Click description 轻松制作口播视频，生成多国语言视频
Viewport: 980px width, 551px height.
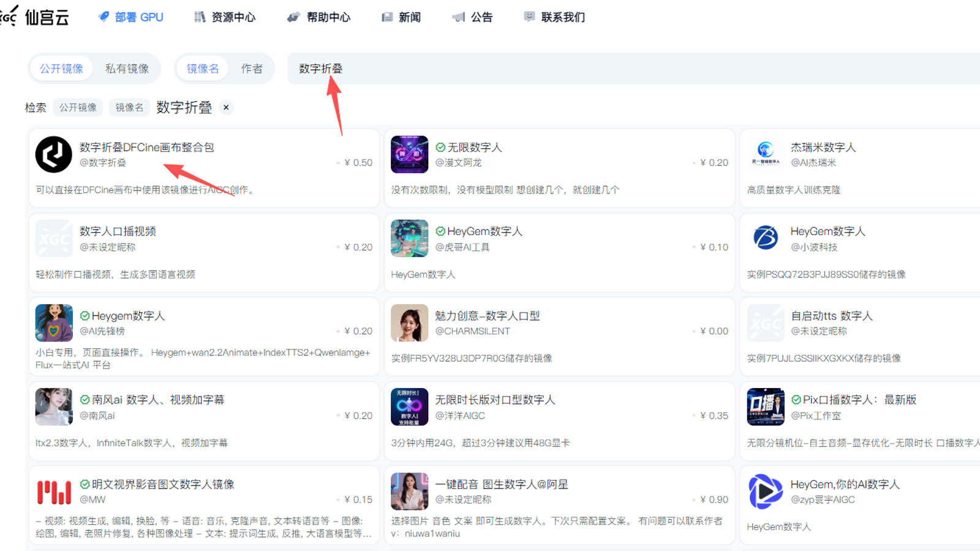pyautogui.click(x=115, y=274)
